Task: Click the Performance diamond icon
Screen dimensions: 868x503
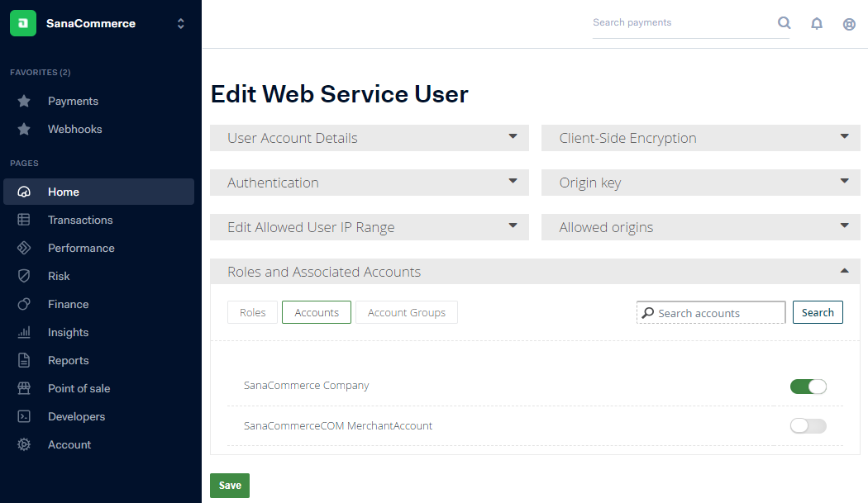Action: [x=24, y=248]
